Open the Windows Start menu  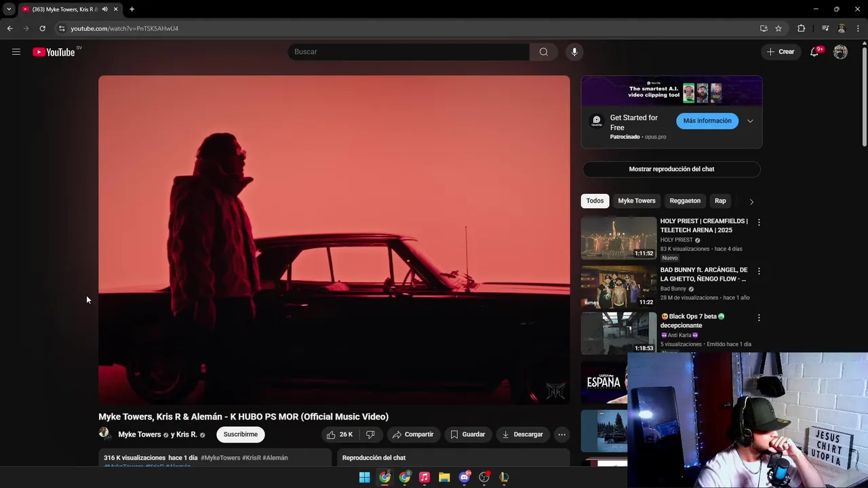click(x=364, y=477)
